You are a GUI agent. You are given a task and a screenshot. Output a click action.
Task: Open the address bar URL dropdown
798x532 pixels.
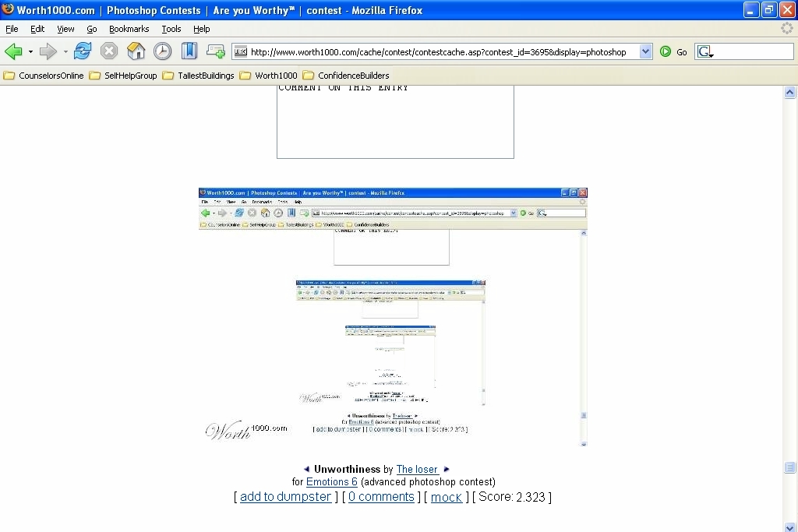(x=645, y=51)
